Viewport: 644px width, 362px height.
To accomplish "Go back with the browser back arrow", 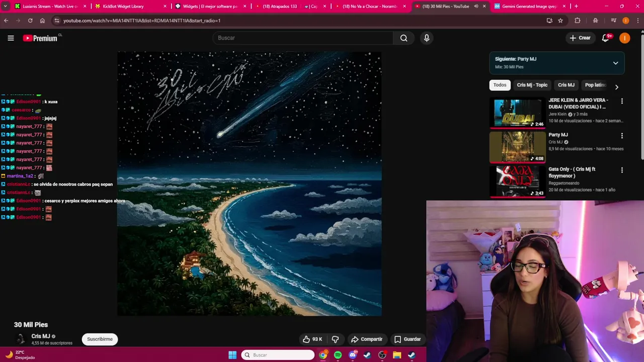I will click(x=6, y=21).
